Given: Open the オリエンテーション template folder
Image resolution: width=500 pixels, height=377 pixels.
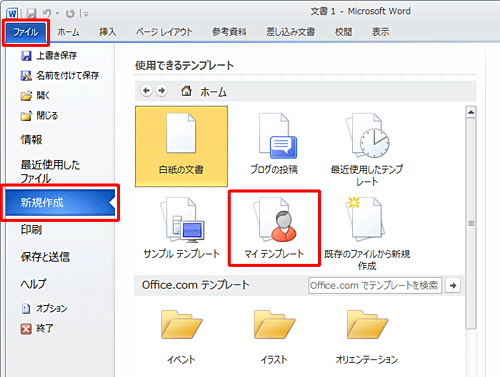Looking at the screenshot, I should (x=367, y=336).
